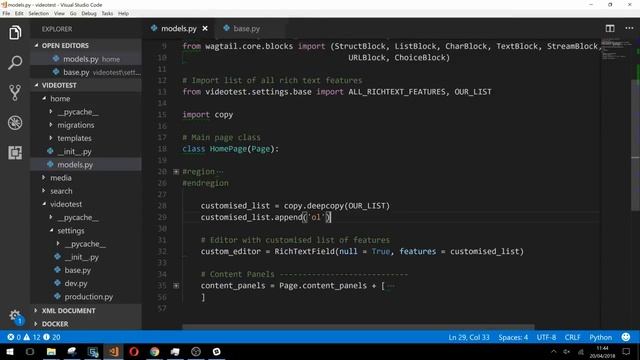This screenshot has height=360, width=640.
Task: Open the Extensions view in activity bar
Action: tap(15, 153)
